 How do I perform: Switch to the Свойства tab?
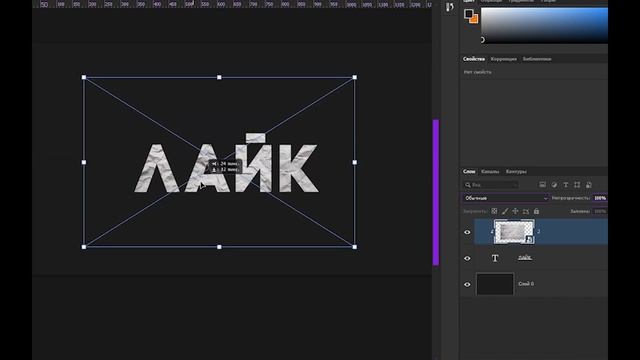pos(473,59)
